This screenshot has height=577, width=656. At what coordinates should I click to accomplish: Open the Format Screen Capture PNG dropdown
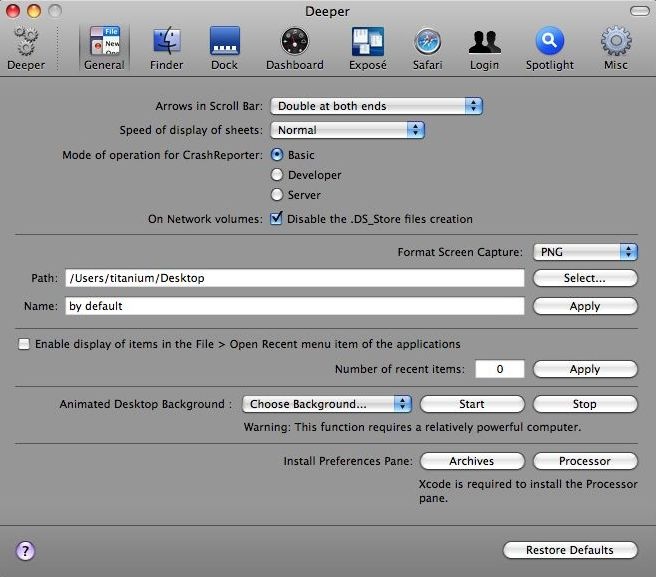click(585, 252)
